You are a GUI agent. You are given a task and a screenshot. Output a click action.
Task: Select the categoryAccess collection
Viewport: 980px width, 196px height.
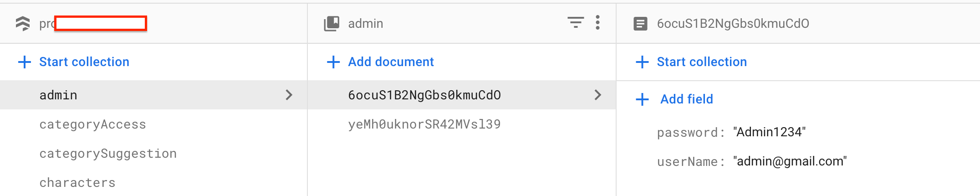pyautogui.click(x=92, y=124)
